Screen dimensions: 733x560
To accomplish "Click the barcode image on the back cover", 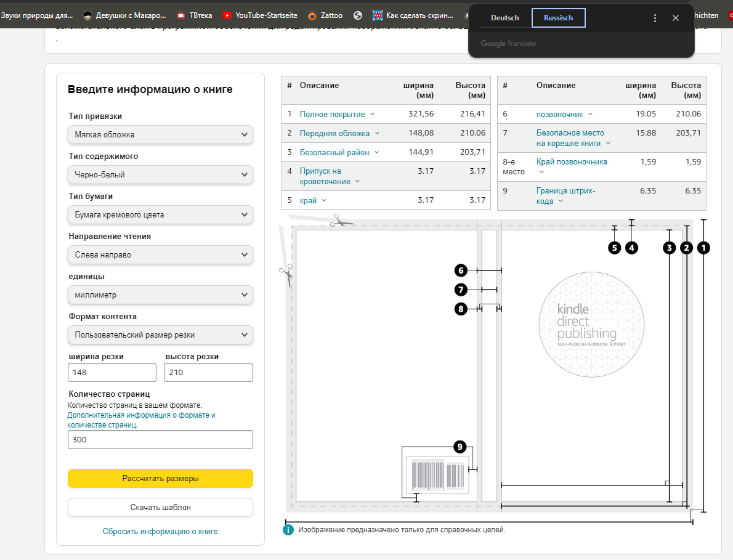I will 437,474.
